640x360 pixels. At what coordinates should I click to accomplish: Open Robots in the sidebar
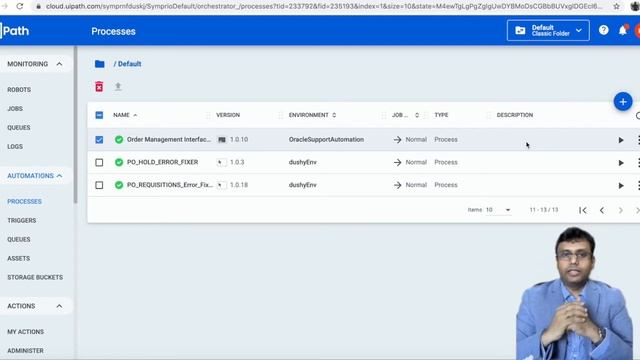point(19,90)
